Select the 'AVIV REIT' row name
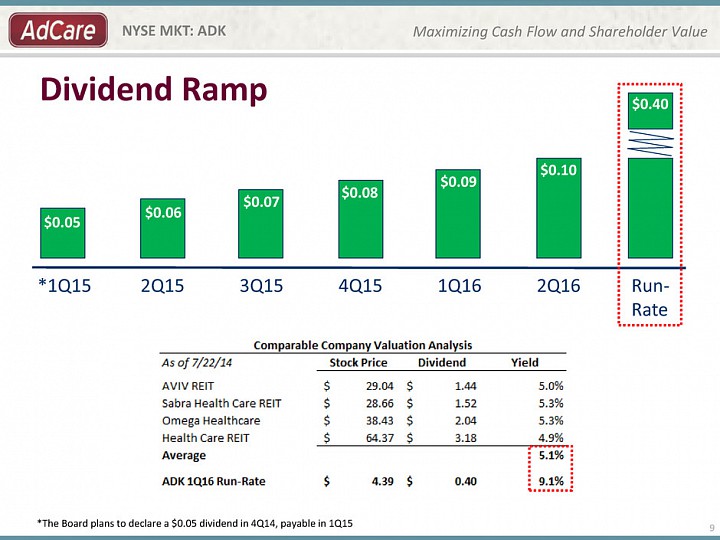The height and width of the screenshot is (540, 720). point(188,386)
